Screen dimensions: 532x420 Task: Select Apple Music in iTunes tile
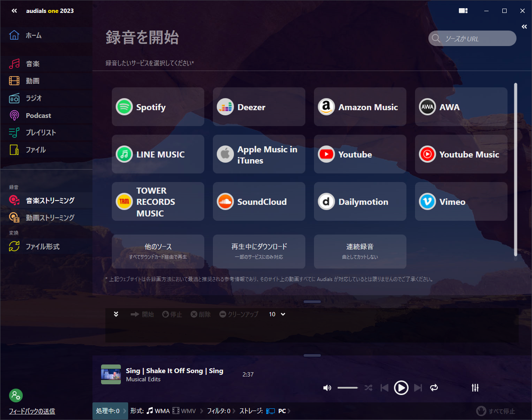tap(259, 154)
